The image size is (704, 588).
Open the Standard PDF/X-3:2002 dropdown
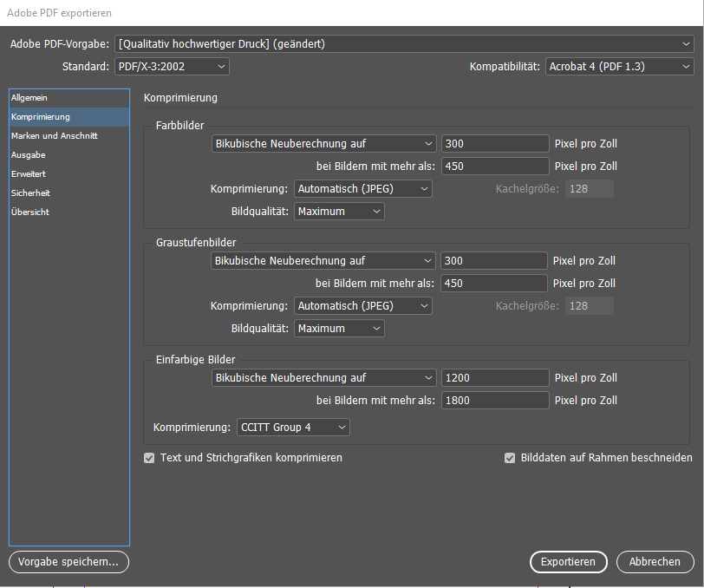coord(172,67)
